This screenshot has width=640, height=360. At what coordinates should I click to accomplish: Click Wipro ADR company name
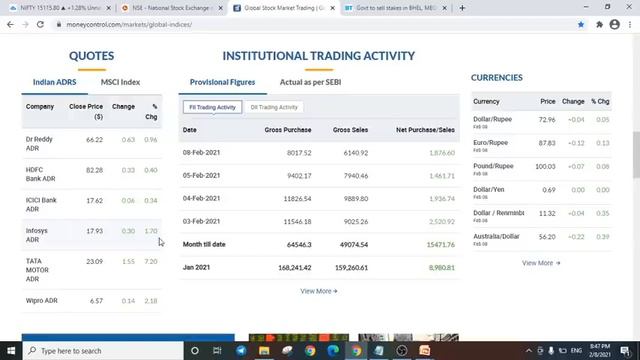click(42, 300)
